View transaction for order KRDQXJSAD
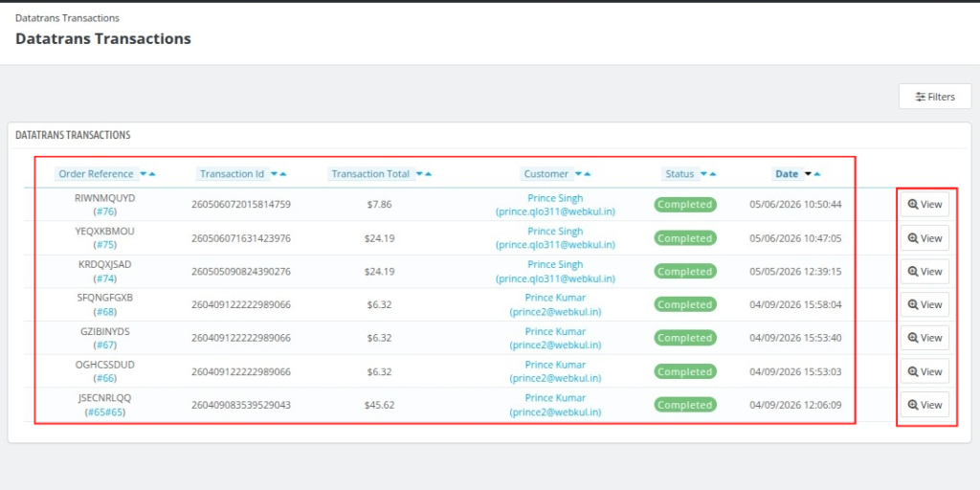The image size is (980, 490). (924, 271)
